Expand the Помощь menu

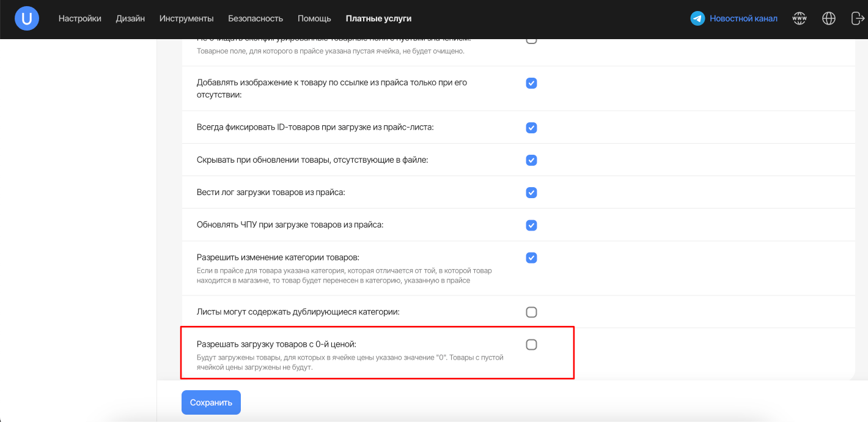point(314,19)
